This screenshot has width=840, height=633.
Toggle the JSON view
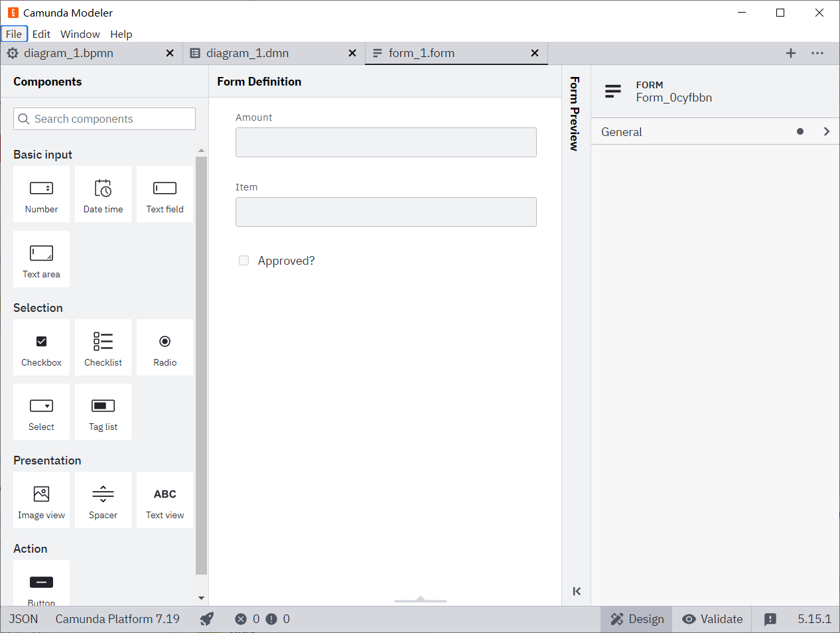click(24, 619)
